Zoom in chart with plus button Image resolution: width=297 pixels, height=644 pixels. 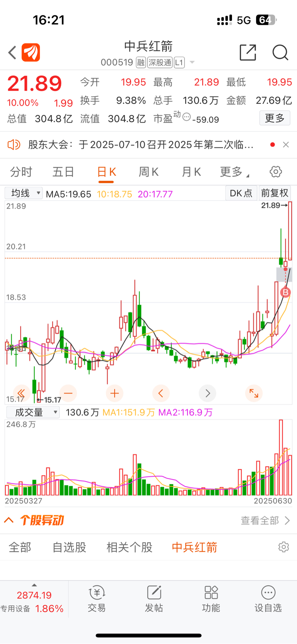click(114, 393)
